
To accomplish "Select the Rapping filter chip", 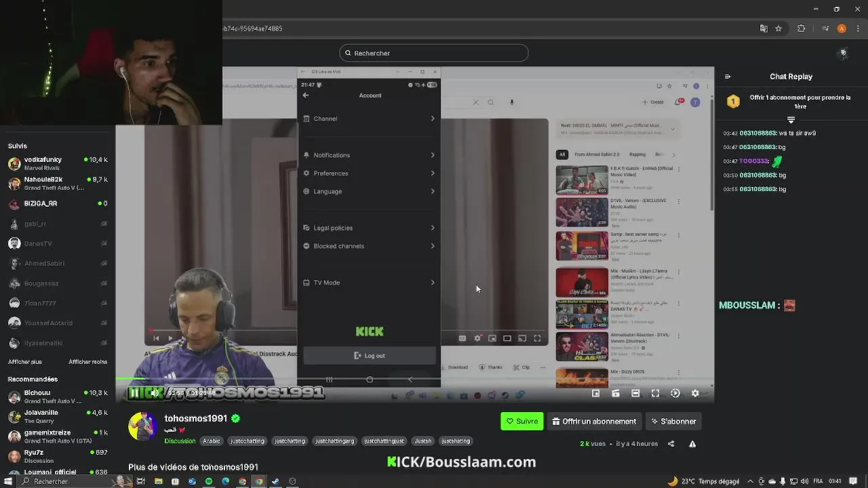I will [637, 155].
